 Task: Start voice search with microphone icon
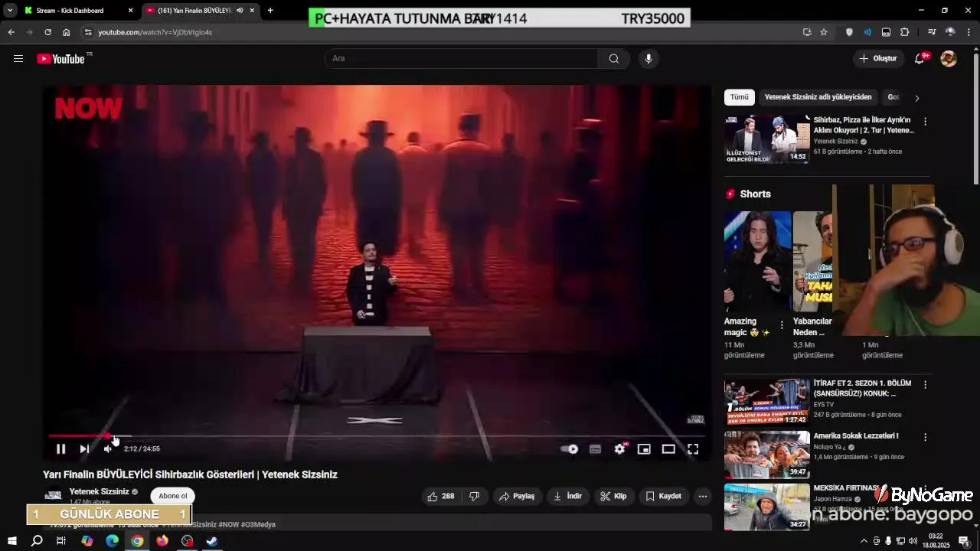(648, 59)
